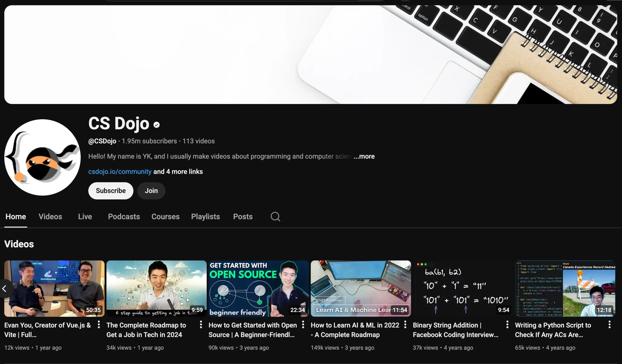Screen dimensions: 622x364
Task: Open the Playlists tab
Action: (x=205, y=217)
